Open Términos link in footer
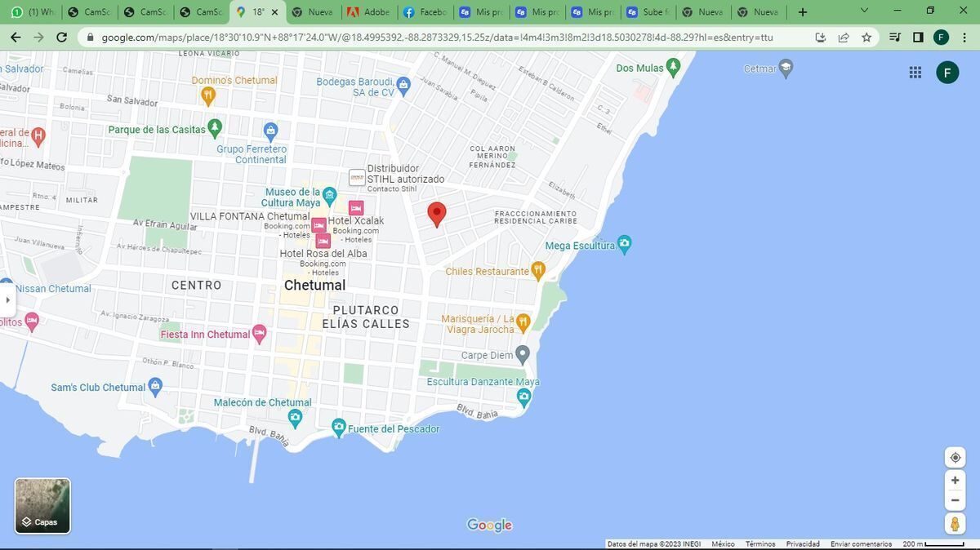The height and width of the screenshot is (550, 980). point(760,544)
